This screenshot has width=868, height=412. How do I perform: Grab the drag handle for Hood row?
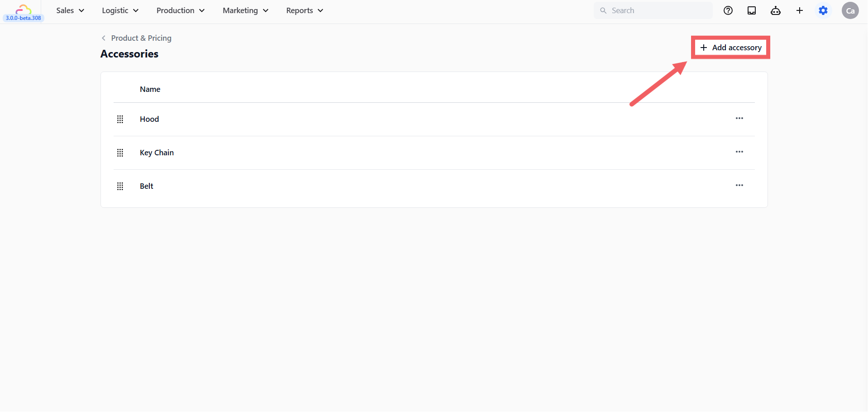click(x=120, y=119)
